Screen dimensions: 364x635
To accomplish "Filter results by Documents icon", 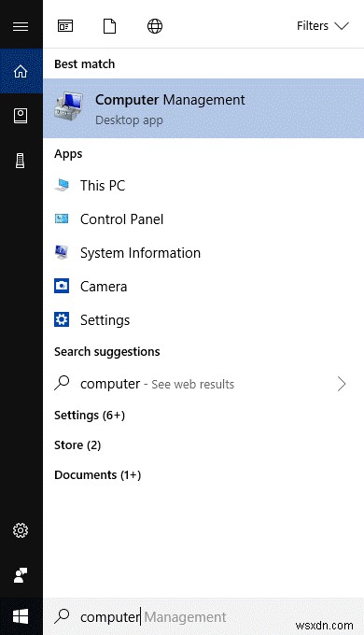I will (109, 26).
